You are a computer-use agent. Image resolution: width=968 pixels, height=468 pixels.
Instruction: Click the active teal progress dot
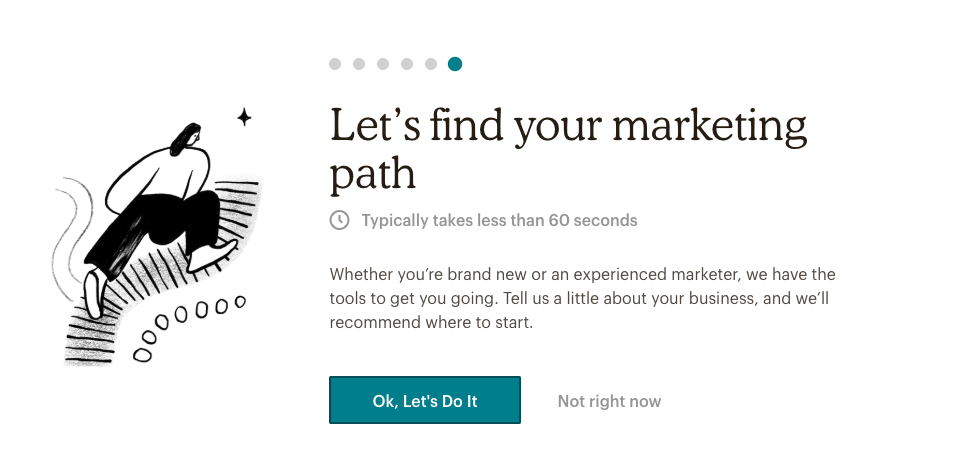point(455,64)
